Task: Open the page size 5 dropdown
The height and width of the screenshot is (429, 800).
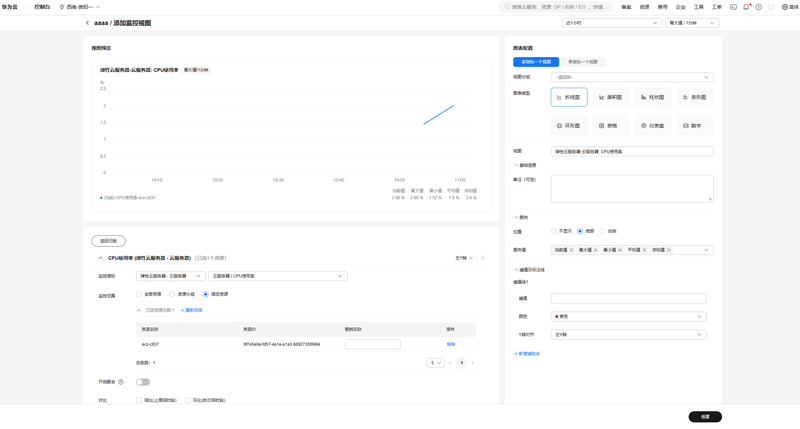Action: tap(435, 363)
